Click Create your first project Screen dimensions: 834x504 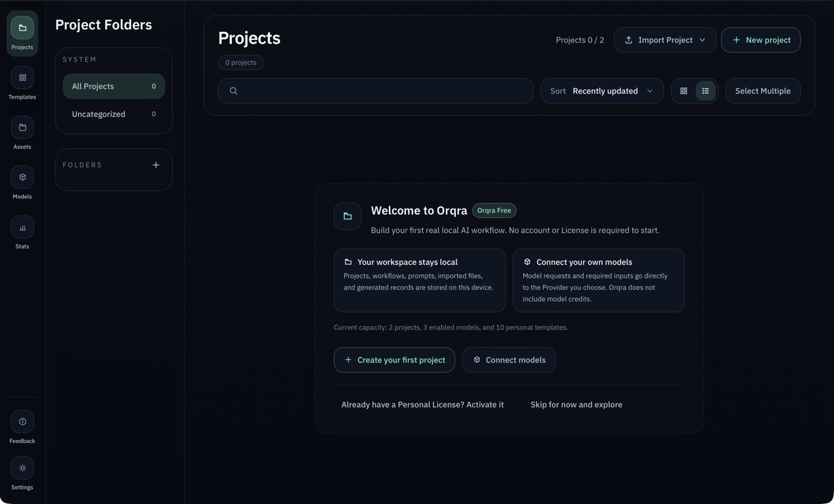click(x=394, y=360)
